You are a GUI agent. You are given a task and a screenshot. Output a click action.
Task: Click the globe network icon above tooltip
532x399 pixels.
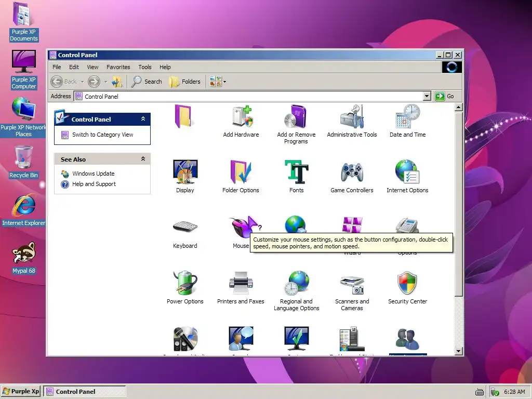(296, 224)
